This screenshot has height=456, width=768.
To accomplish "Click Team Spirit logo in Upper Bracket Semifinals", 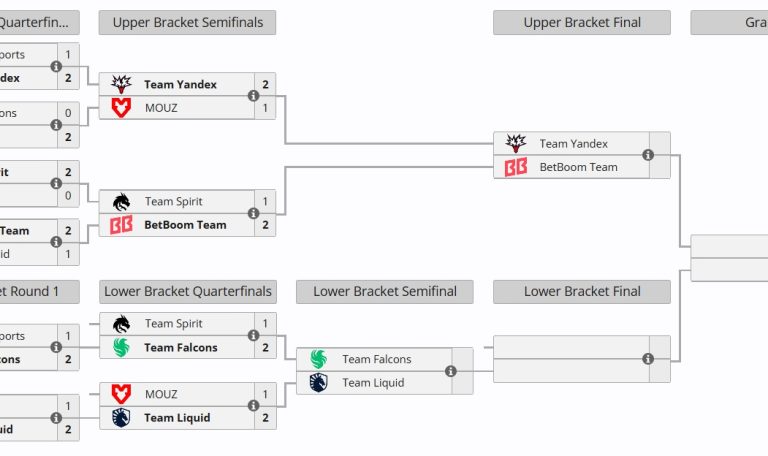I will (121, 201).
